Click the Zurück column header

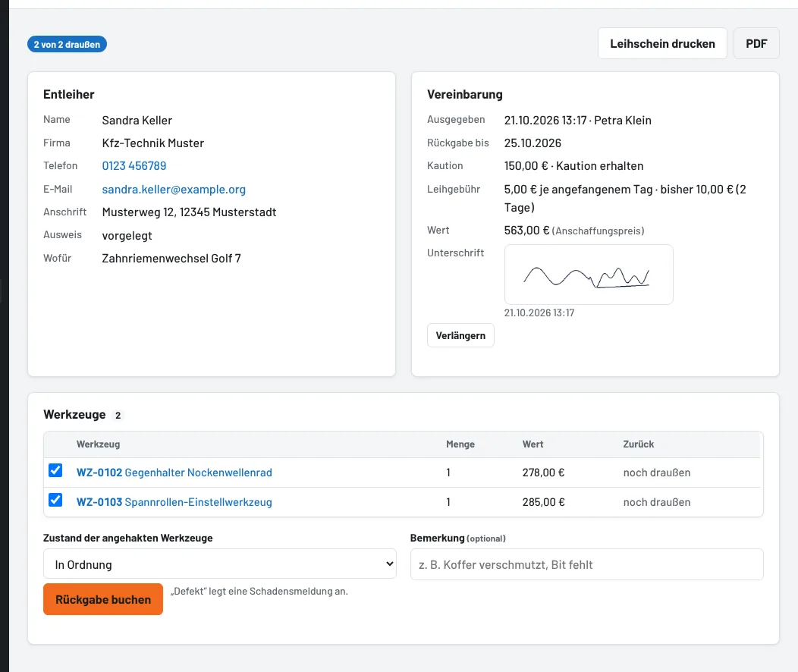[x=638, y=444]
